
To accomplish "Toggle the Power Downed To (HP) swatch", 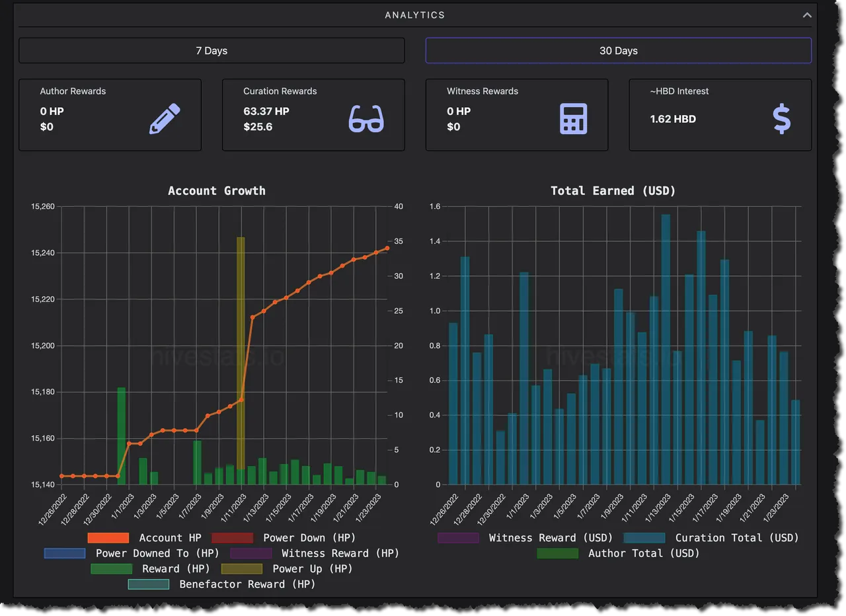I will pyautogui.click(x=65, y=553).
